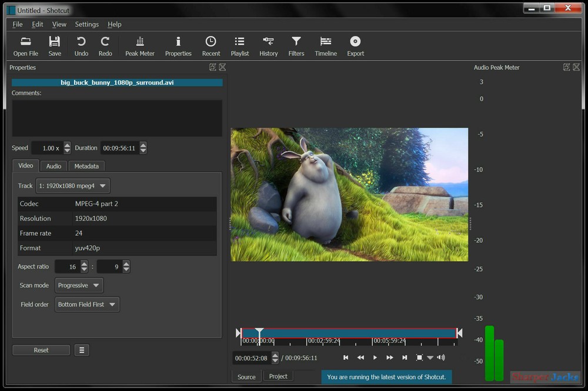This screenshot has height=391, width=588.
Task: Redo the last action
Action: [105, 45]
